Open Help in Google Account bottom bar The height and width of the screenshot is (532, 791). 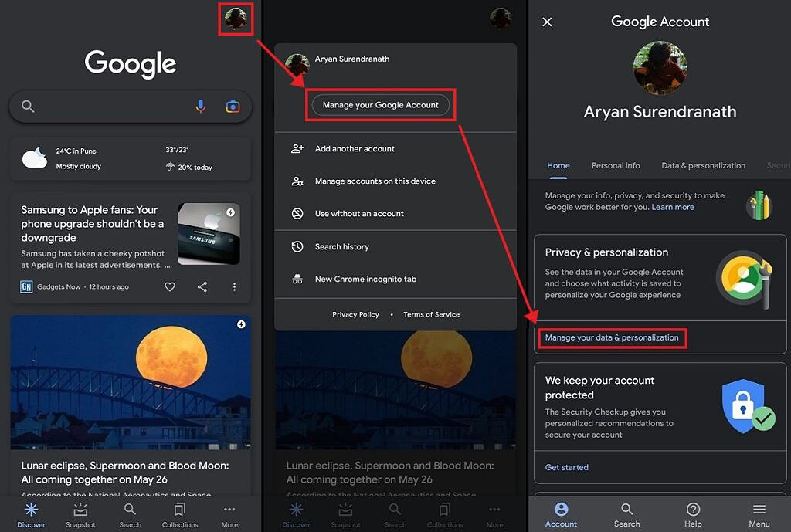tap(693, 515)
